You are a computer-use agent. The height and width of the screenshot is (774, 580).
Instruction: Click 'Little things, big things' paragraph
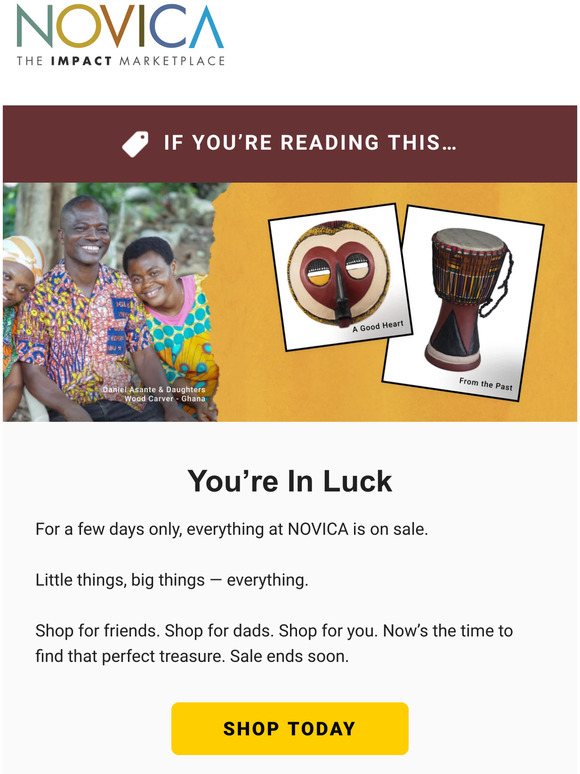(172, 580)
